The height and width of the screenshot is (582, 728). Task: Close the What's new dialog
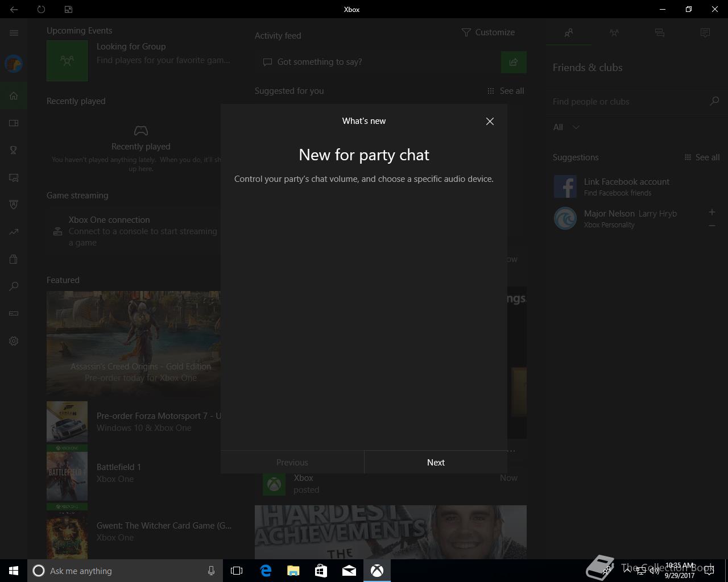tap(490, 121)
